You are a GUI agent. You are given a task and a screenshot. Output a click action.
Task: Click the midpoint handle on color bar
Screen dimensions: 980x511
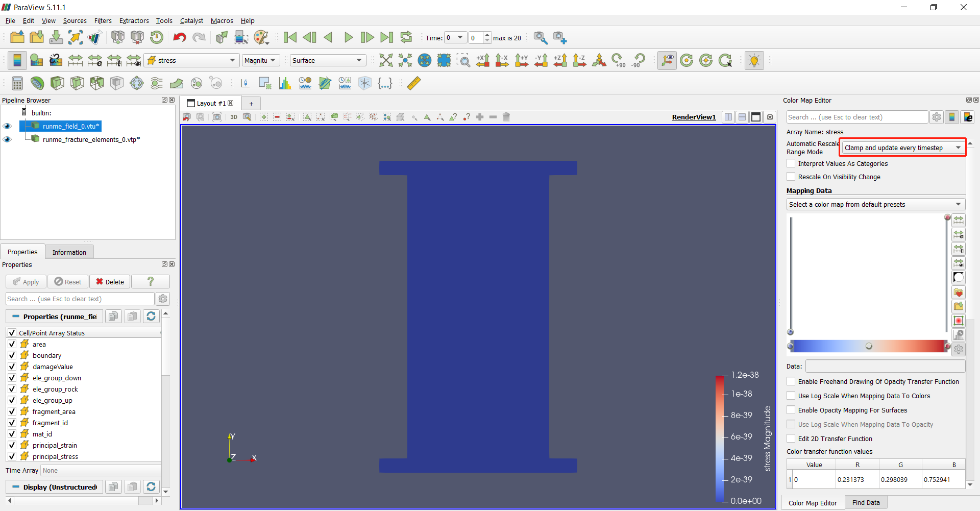click(x=869, y=346)
